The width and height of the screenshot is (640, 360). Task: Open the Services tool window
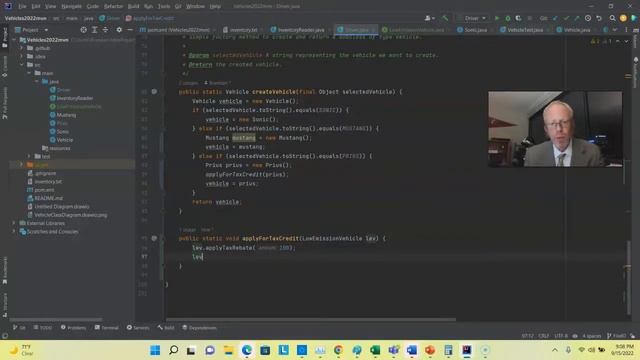[x=138, y=327]
